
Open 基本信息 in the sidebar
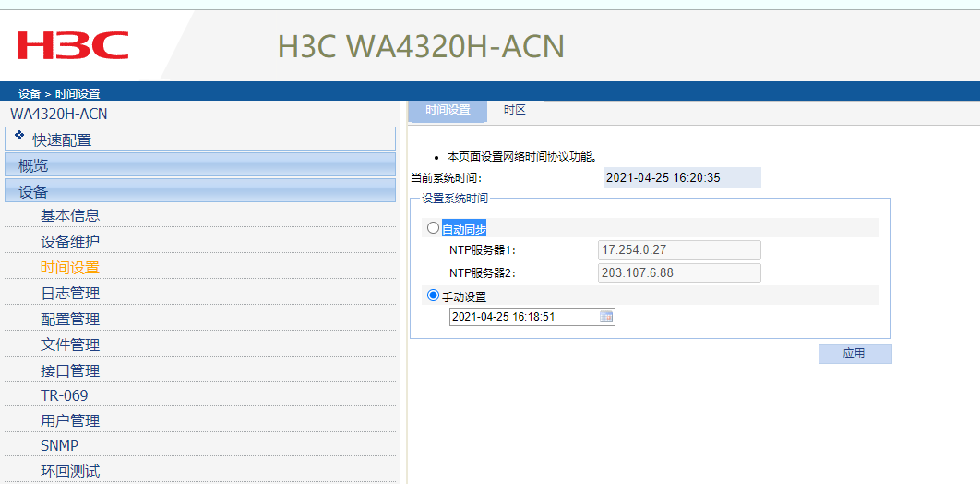pyautogui.click(x=70, y=215)
